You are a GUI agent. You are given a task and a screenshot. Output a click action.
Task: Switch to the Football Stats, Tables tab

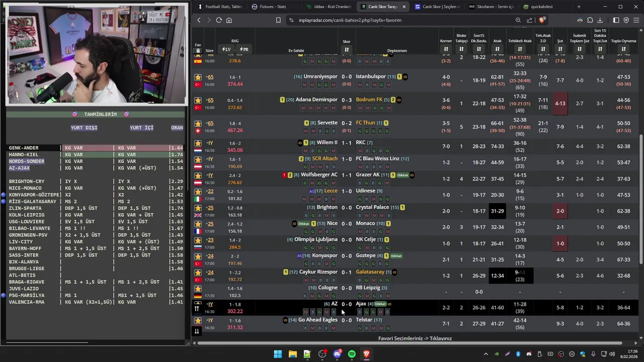tap(220, 7)
